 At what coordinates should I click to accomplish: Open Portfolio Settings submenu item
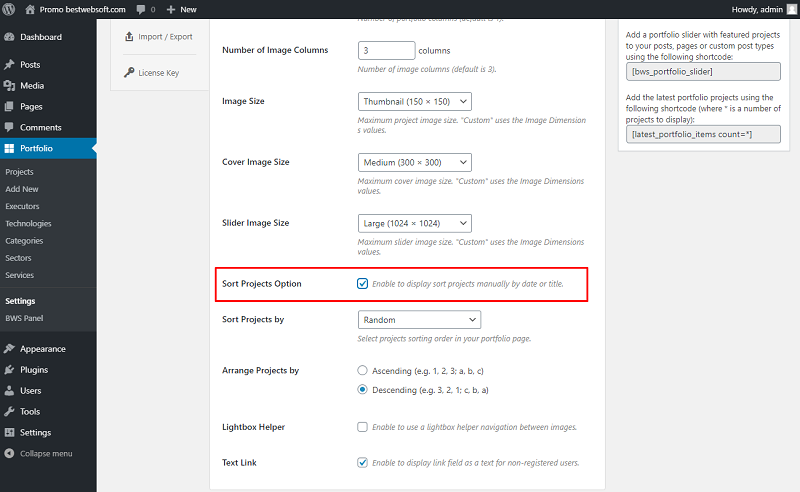coord(20,301)
